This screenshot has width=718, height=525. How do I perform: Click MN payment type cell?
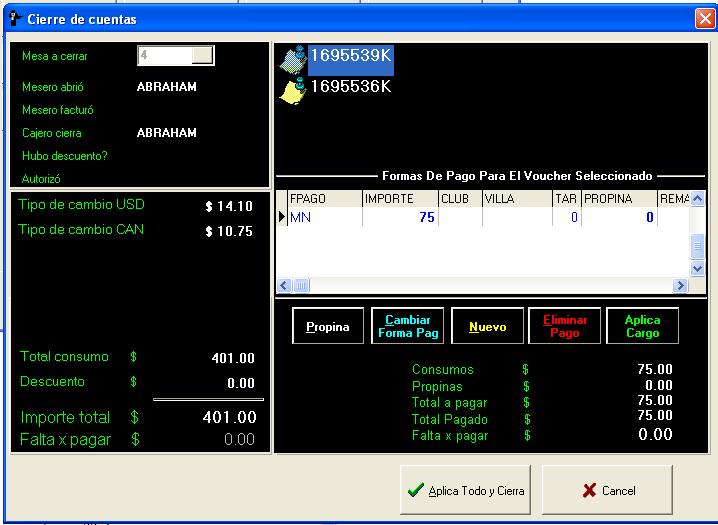tap(325, 217)
